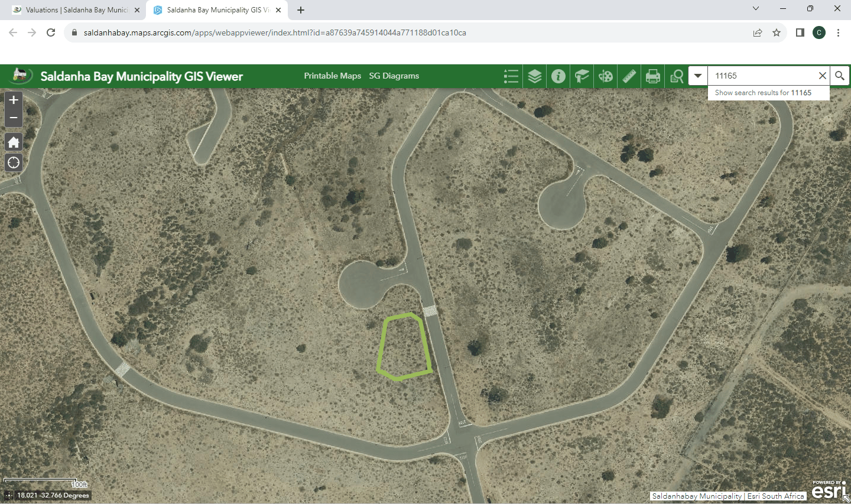Screen dimensions: 851x504
Task: Click the Saldanha Bay Municipality GIS Viewer title
Action: point(142,76)
